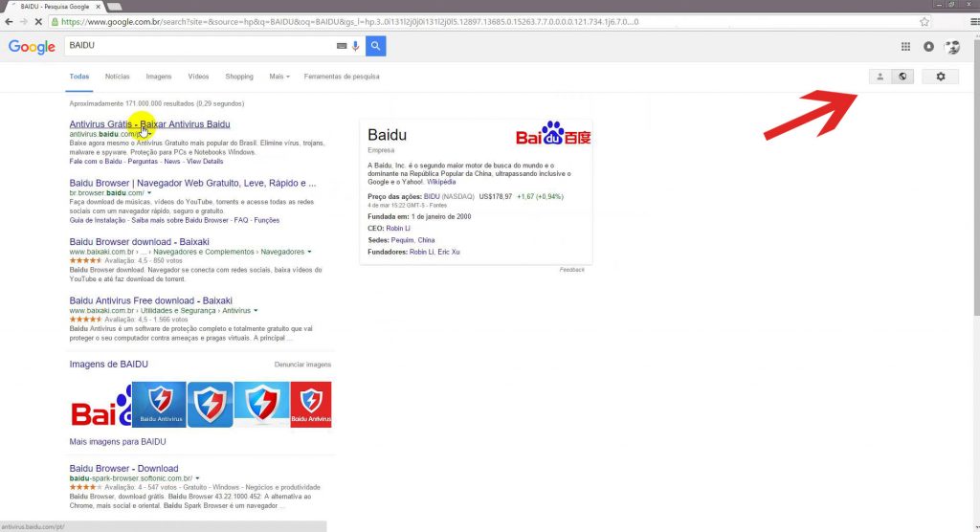Image resolution: width=980 pixels, height=532 pixels.
Task: Open a new browser tab
Action: [115, 7]
